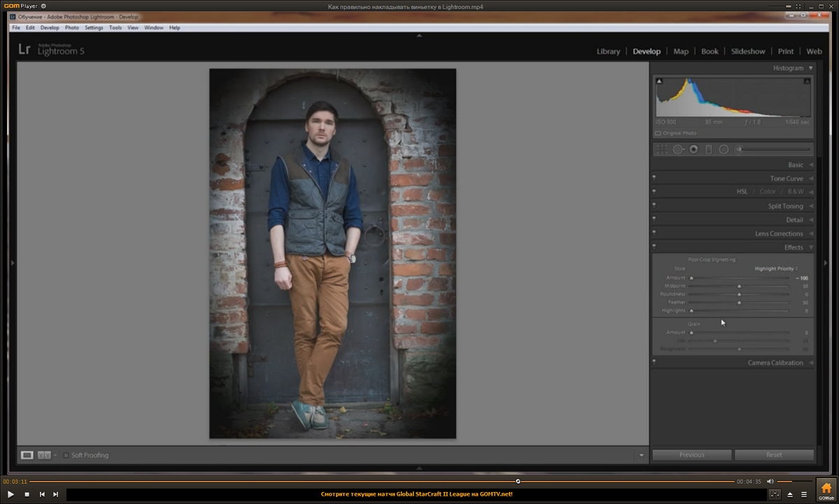Toggle the HSL panel on/off switch

(654, 190)
